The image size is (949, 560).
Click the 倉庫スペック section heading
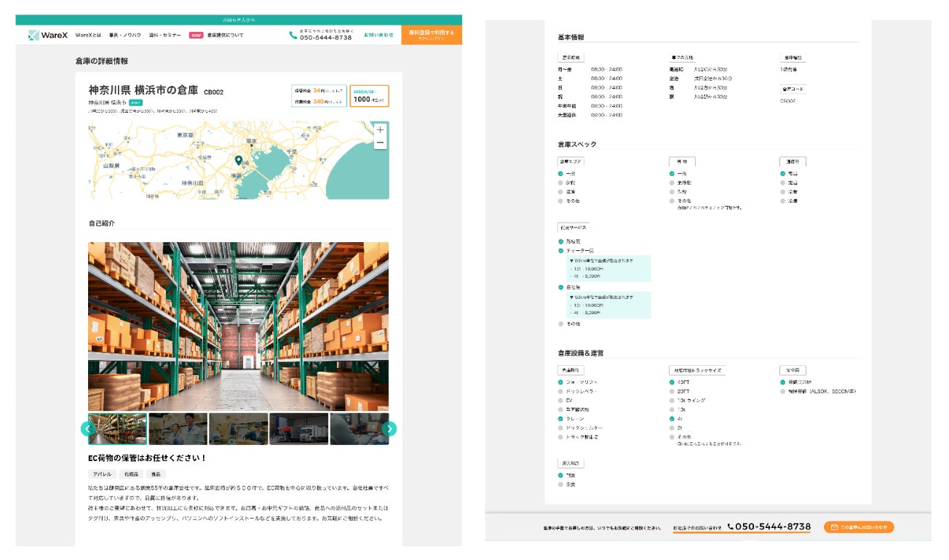pos(577,144)
